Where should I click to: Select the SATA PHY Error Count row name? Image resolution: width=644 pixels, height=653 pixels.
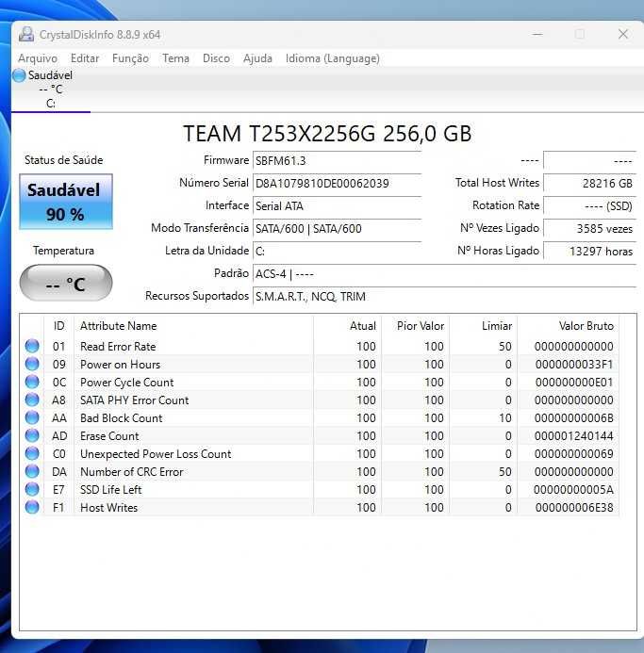[134, 400]
